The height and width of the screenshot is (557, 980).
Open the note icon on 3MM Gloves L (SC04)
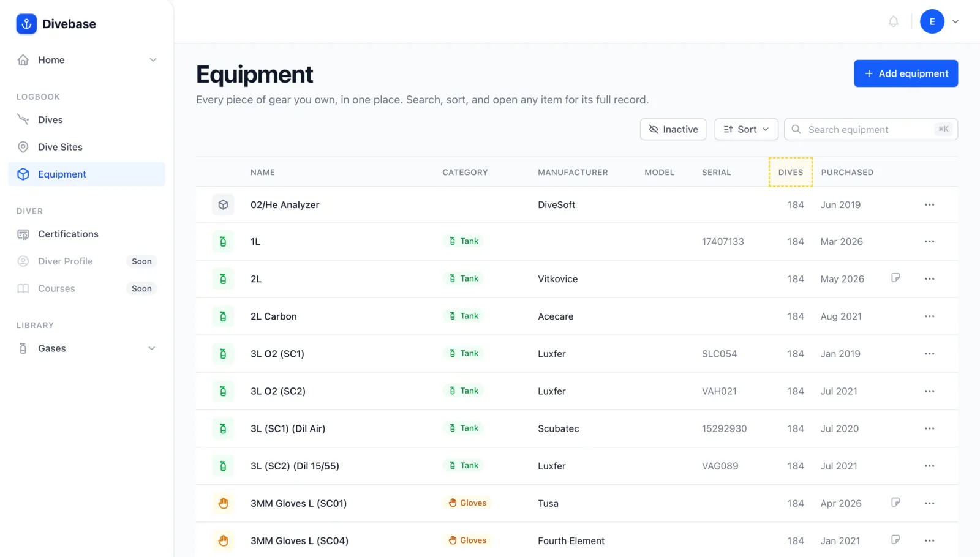[x=895, y=540]
